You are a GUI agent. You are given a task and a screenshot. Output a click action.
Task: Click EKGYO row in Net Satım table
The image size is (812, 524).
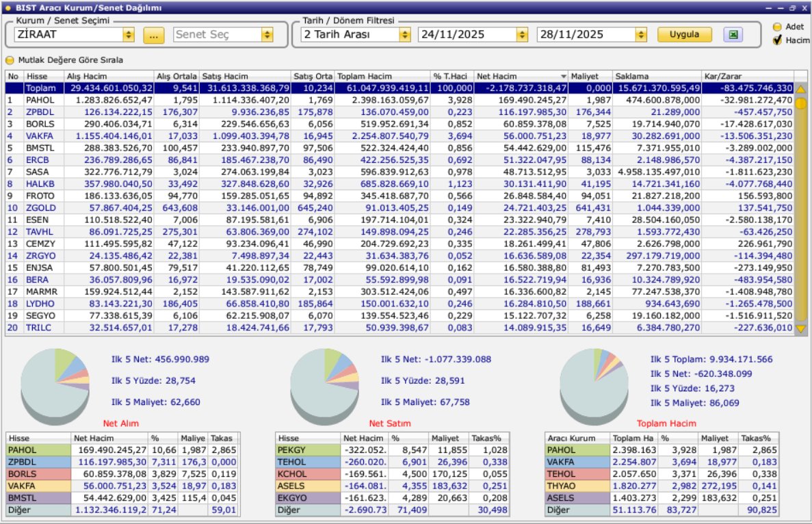pyautogui.click(x=393, y=497)
